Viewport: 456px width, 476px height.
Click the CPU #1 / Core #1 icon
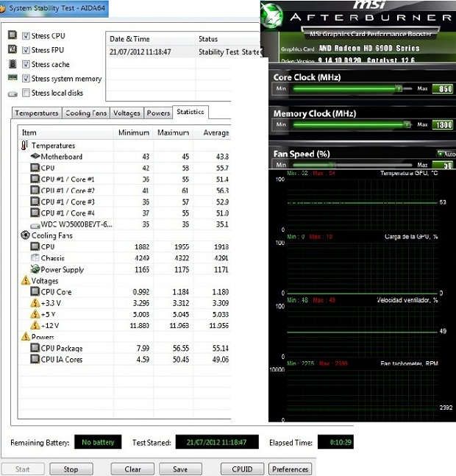click(x=35, y=179)
